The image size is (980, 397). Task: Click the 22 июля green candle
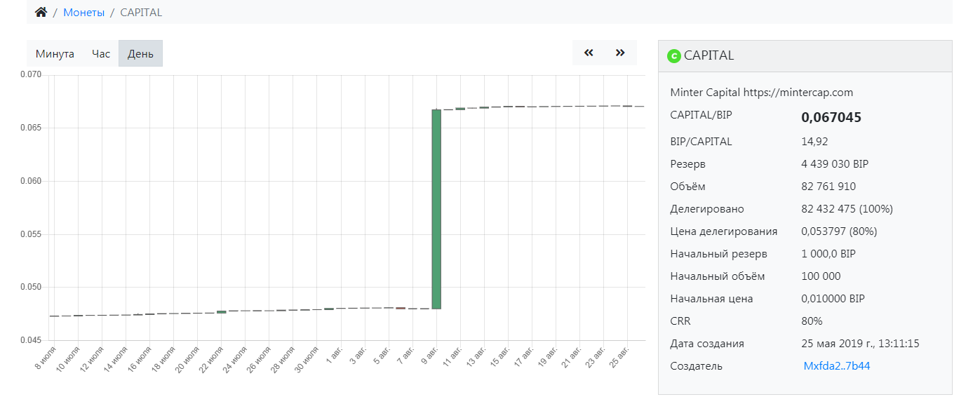point(222,312)
